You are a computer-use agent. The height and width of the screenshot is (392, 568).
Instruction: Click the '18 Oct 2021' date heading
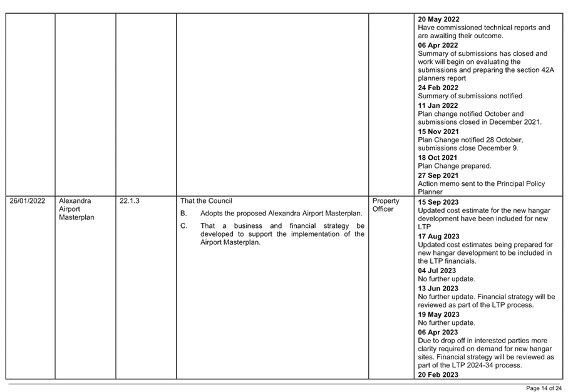(437, 158)
